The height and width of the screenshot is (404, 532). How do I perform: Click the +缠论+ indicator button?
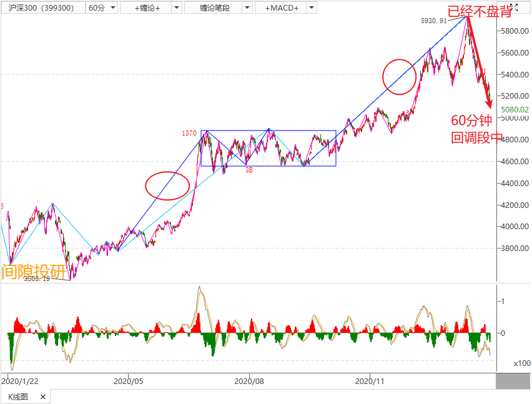click(x=145, y=7)
